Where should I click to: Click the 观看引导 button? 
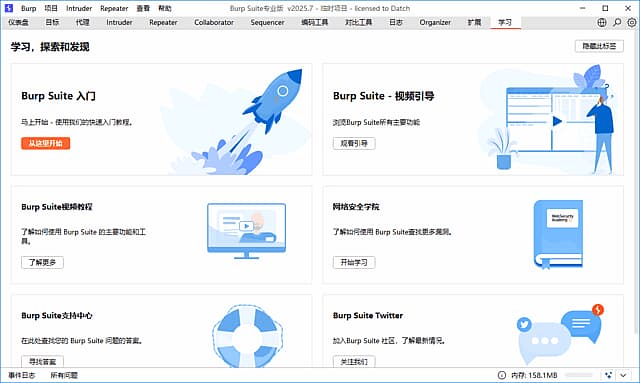354,143
